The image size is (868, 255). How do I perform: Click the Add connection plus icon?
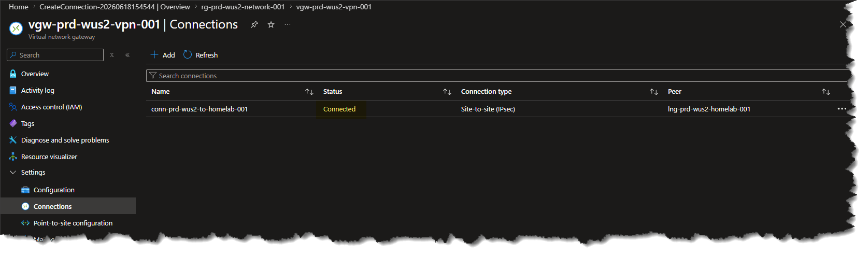(x=154, y=54)
